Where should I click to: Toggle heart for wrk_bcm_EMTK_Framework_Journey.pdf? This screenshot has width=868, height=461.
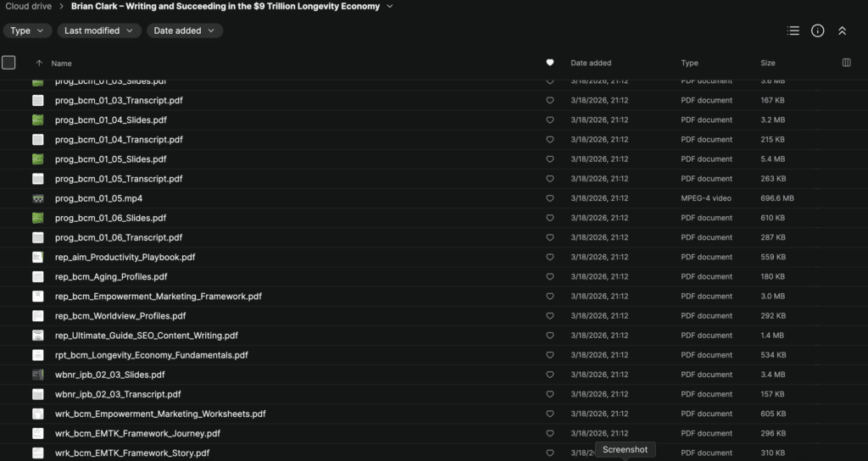[x=549, y=433]
